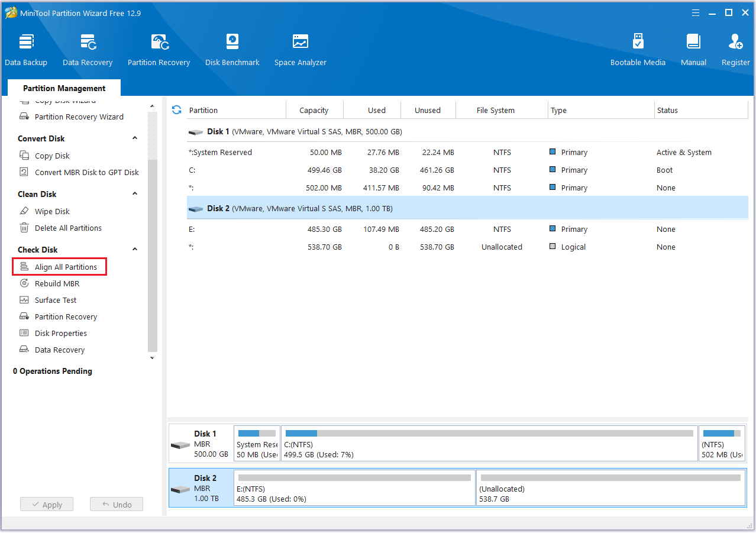756x533 pixels.
Task: Click the Disk 2 drive icon in disk map
Action: point(180,489)
